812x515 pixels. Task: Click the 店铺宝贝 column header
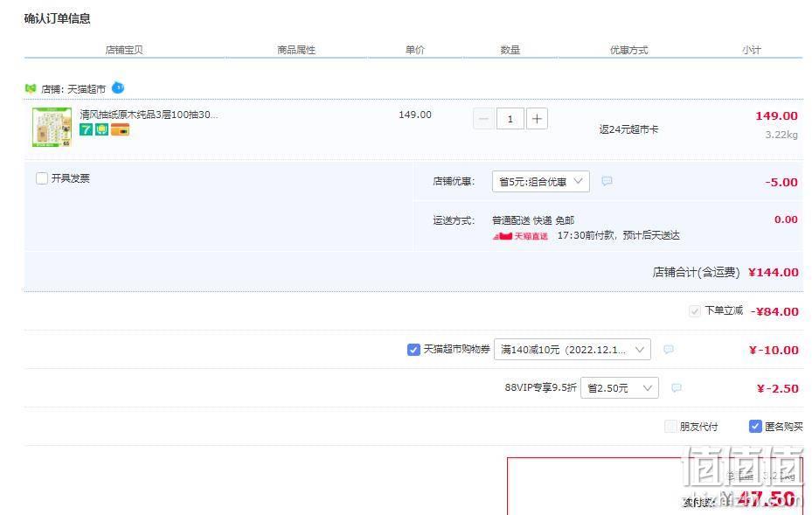pyautogui.click(x=124, y=50)
